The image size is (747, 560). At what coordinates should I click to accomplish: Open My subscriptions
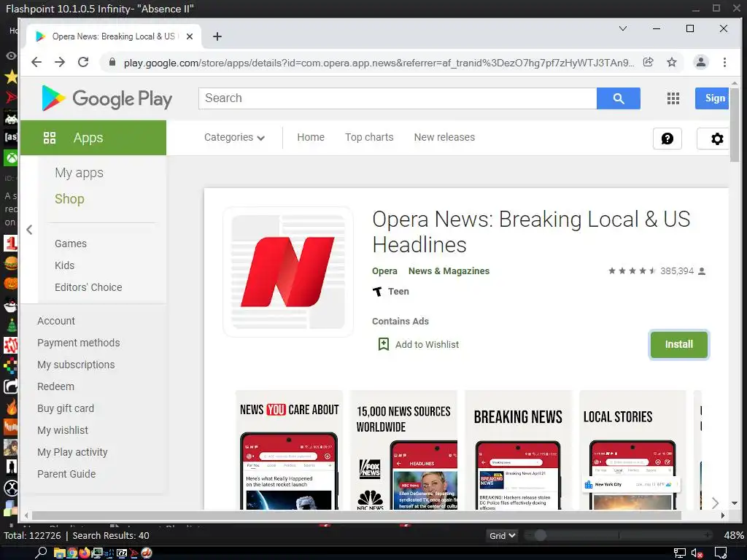coord(76,365)
